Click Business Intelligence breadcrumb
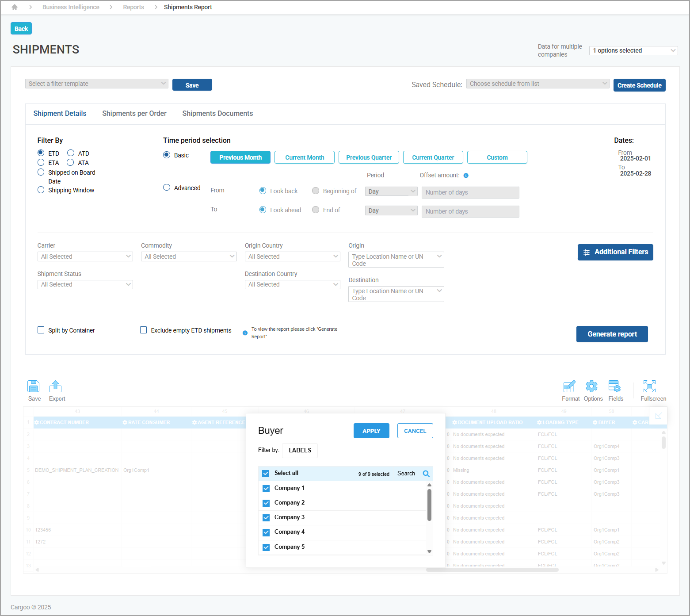The height and width of the screenshot is (616, 690). (x=71, y=7)
